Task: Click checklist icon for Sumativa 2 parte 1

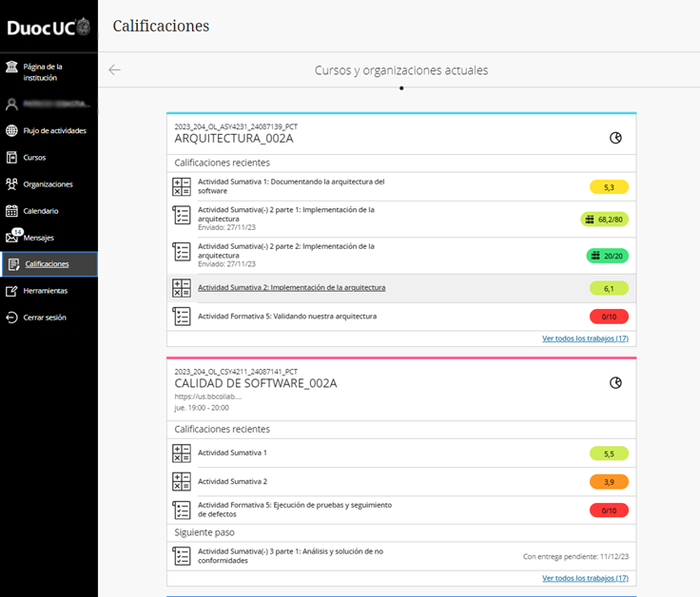Action: pyautogui.click(x=182, y=215)
